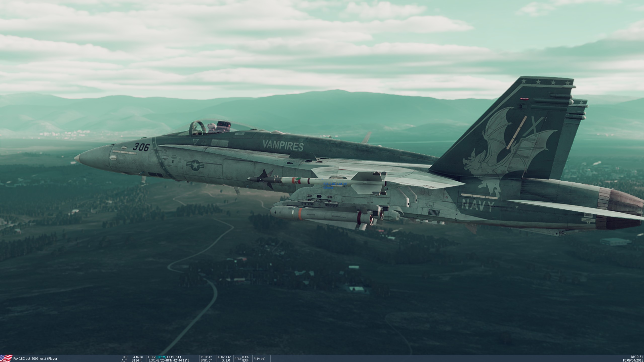Click the LOC coordinates "42°20'48"N 42°44'12"E"

point(172,360)
